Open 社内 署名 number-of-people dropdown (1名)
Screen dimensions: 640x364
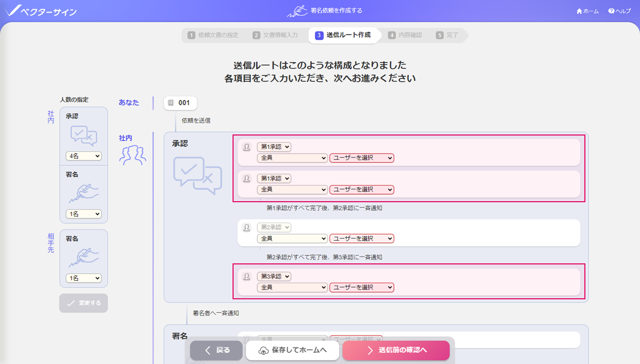point(83,214)
